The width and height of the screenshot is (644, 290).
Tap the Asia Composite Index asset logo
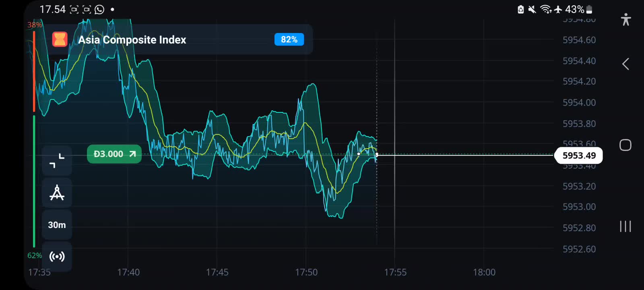tap(60, 39)
